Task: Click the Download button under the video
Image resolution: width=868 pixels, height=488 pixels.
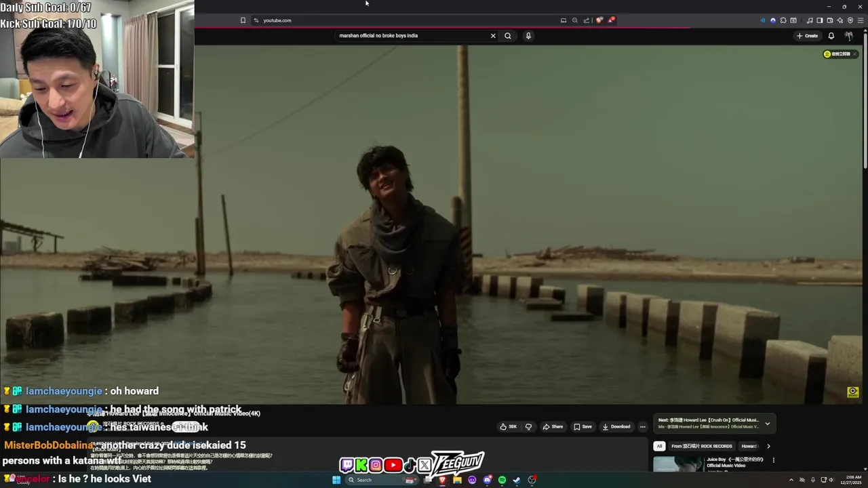Action: [x=616, y=427]
